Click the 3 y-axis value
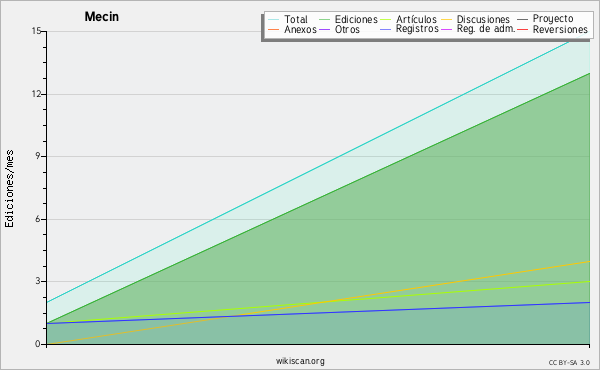Image resolution: width=600 pixels, height=370 pixels. click(39, 281)
